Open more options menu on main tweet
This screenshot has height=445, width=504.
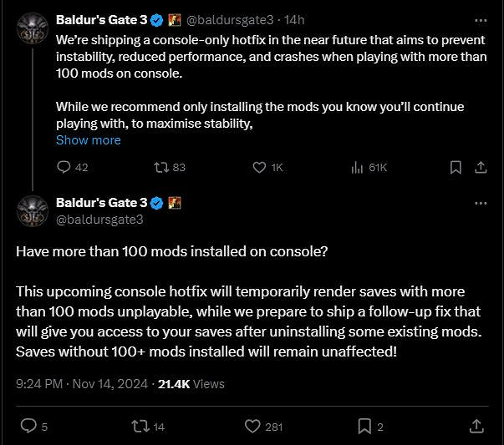pyautogui.click(x=480, y=203)
